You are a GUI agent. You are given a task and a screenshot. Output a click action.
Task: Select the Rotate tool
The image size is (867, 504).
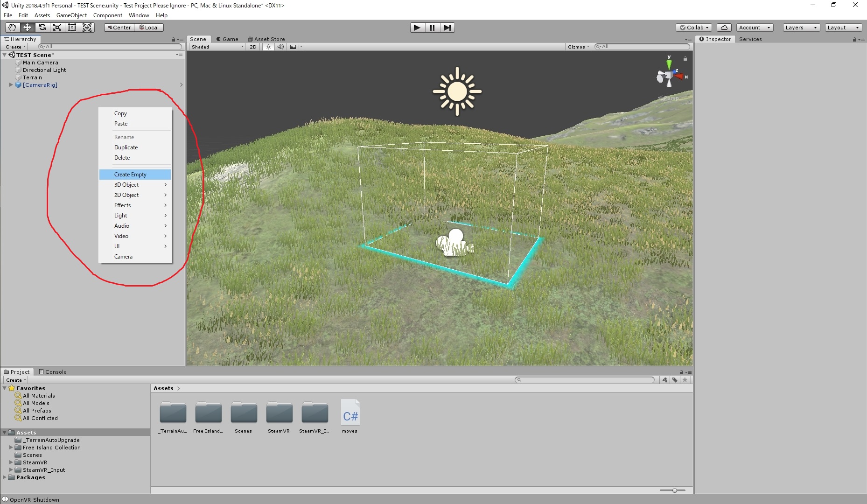pyautogui.click(x=42, y=27)
